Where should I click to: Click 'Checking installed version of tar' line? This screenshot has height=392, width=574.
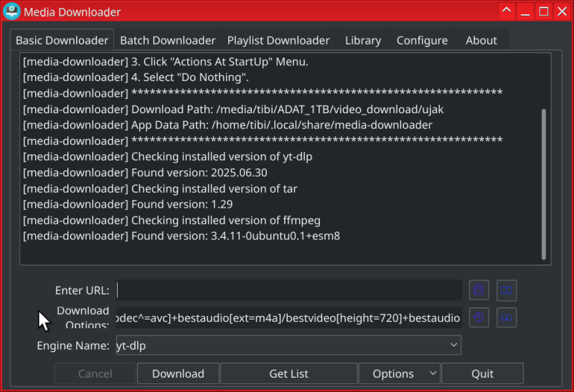tap(160, 188)
